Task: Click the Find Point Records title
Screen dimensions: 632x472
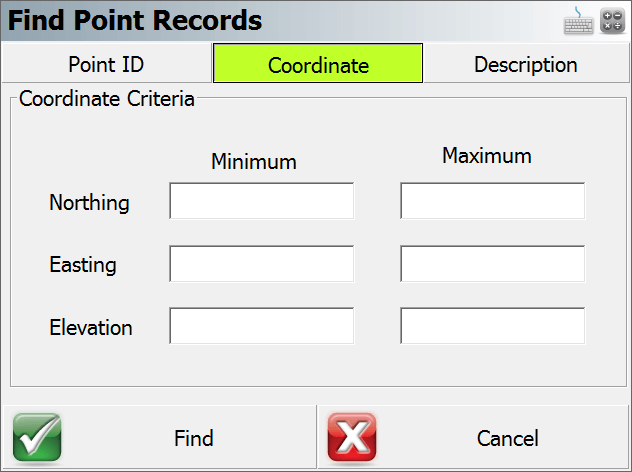Action: [135, 20]
